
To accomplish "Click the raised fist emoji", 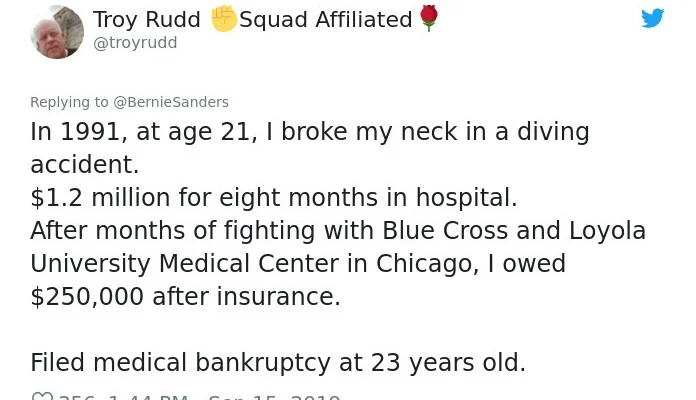I will pos(223,19).
